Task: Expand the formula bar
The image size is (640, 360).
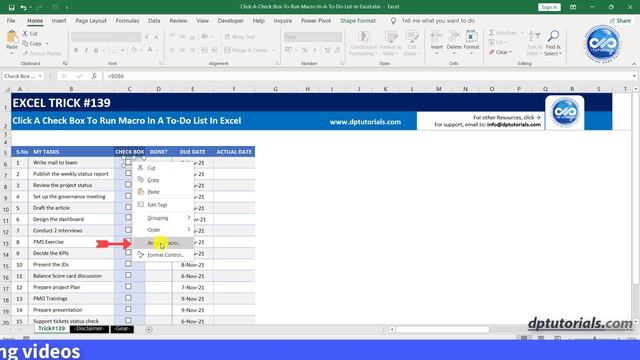Action: click(634, 76)
